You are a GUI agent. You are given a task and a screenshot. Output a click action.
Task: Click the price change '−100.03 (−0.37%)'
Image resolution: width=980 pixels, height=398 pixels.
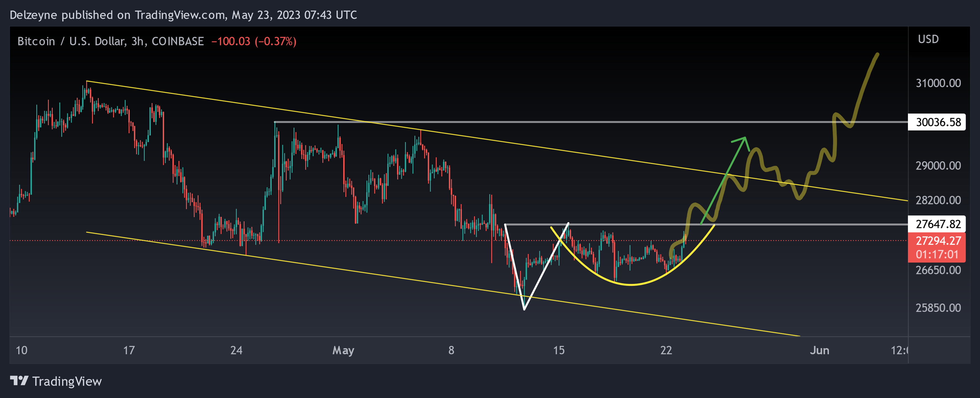pos(254,42)
